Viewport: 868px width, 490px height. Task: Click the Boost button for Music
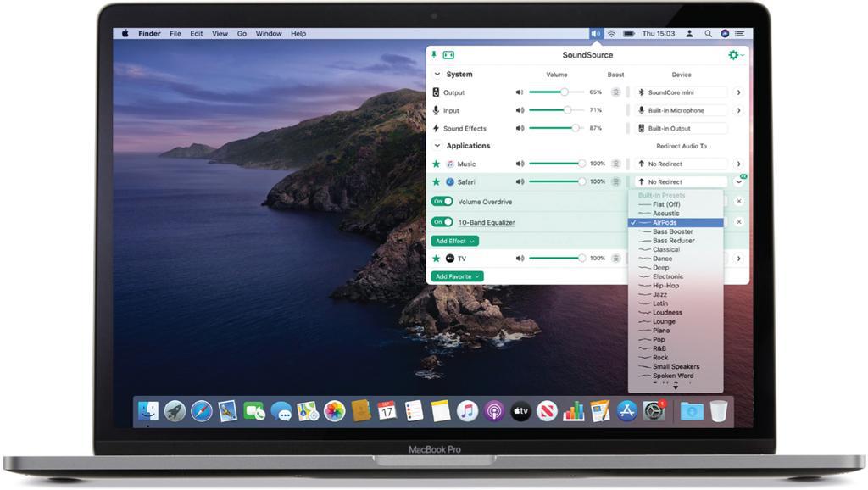pyautogui.click(x=615, y=164)
